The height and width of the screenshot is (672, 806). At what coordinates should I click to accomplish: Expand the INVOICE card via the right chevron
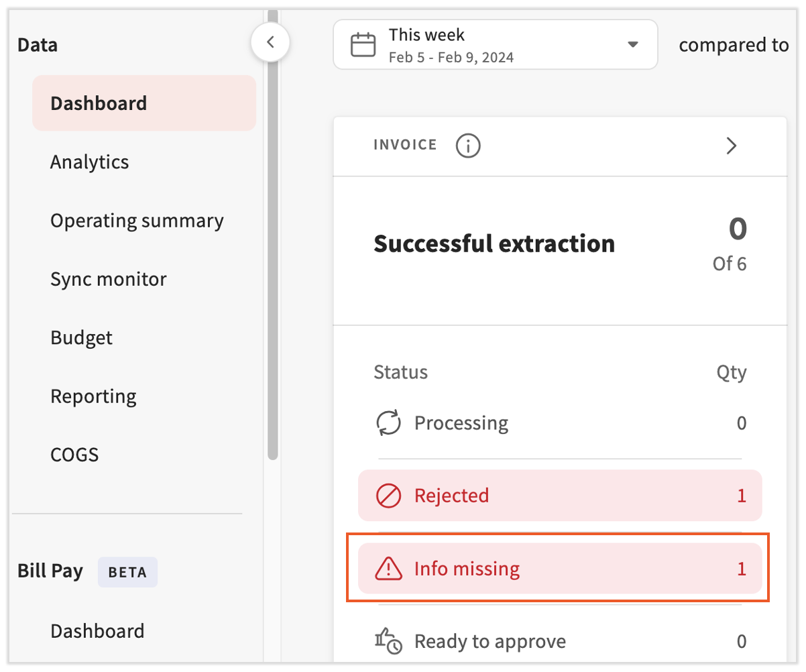pyautogui.click(x=732, y=146)
